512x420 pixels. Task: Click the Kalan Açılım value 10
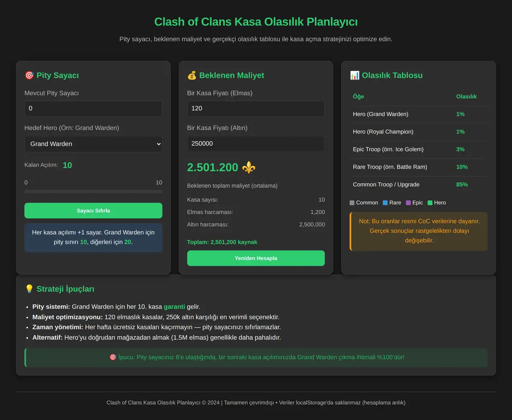pyautogui.click(x=67, y=165)
